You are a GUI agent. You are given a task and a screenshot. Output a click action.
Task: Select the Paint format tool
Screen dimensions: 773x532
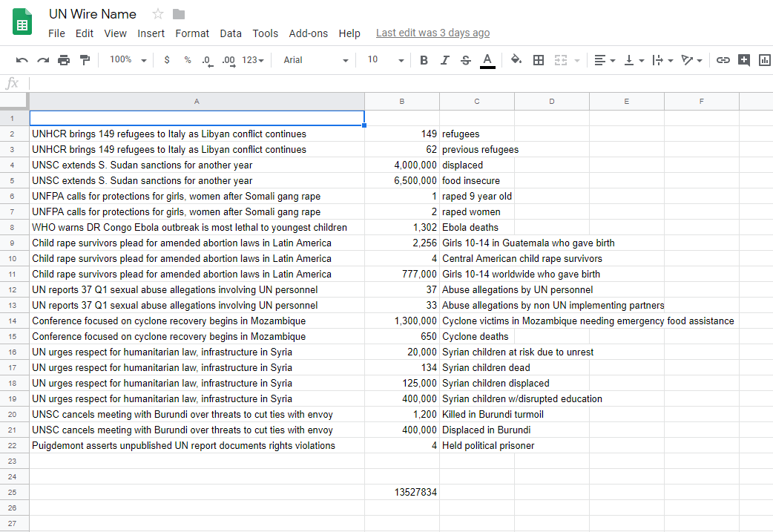[85, 60]
